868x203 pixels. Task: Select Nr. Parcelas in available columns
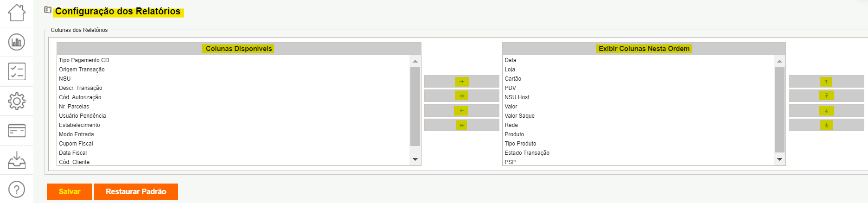pos(234,107)
